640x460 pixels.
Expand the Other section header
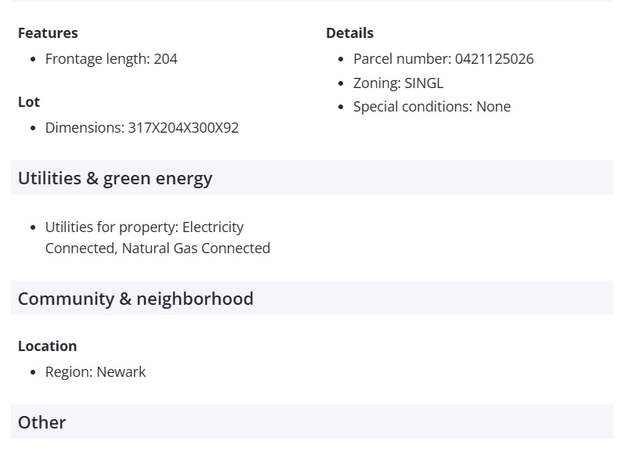[x=312, y=422]
